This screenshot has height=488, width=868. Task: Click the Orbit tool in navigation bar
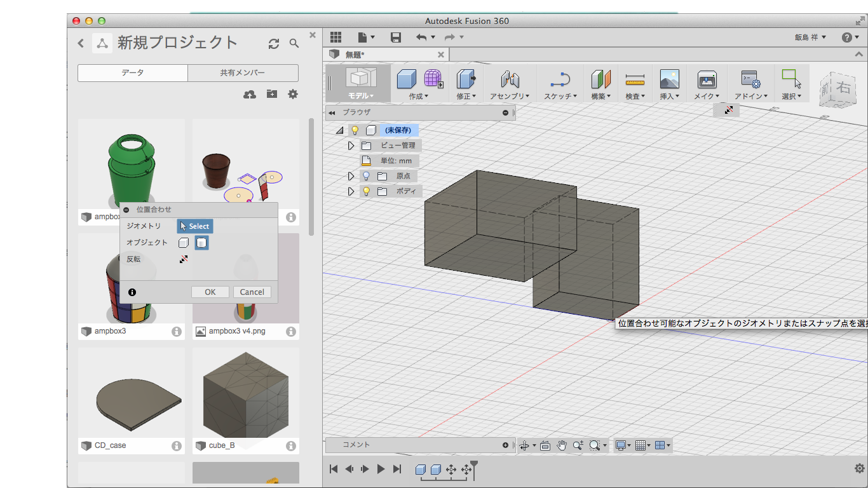point(524,445)
